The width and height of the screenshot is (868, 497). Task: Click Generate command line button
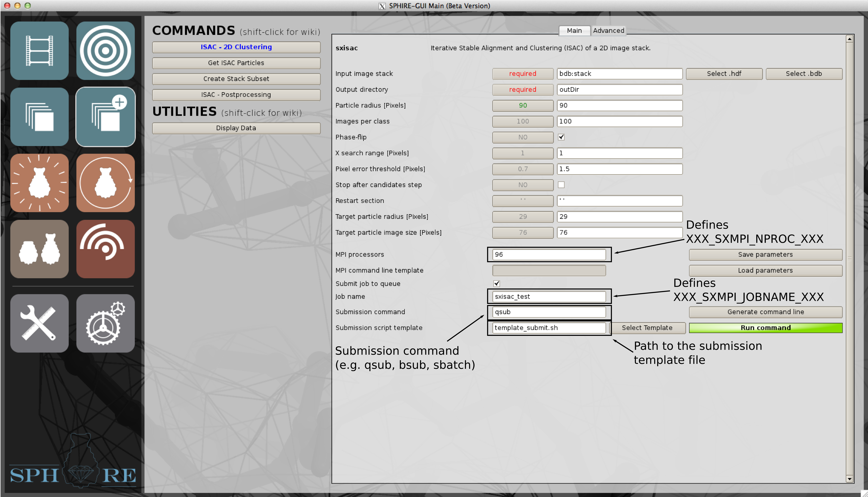click(x=766, y=312)
